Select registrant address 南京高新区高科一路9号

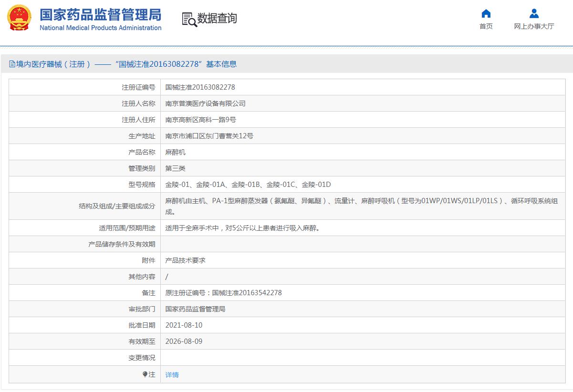coord(200,120)
